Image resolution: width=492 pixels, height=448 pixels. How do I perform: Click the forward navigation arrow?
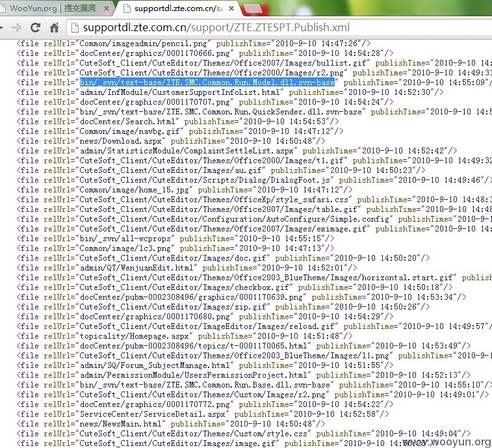tap(16, 27)
